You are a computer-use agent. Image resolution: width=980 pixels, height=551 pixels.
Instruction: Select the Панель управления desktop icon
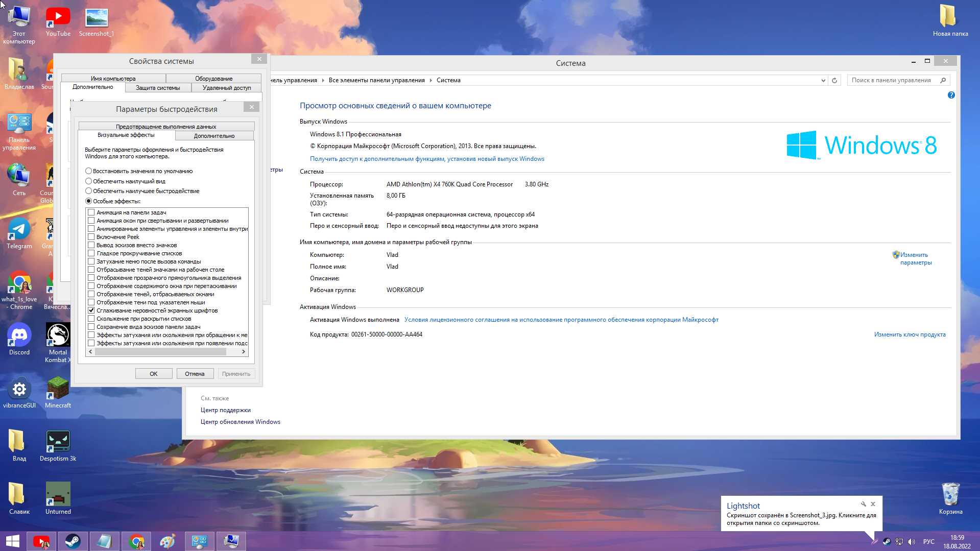click(19, 132)
